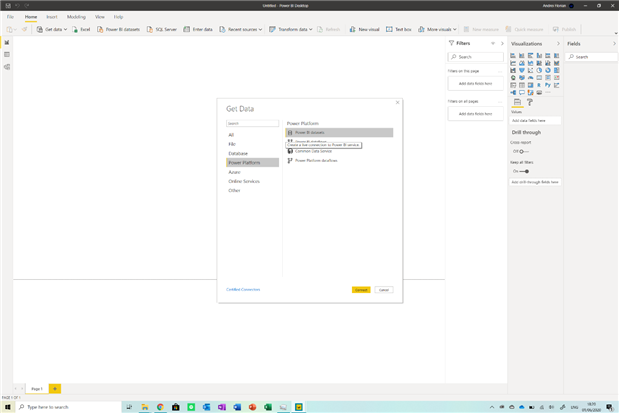Open Get more visuals ellipsis in Visualizations
Screen dimensions: 619x413
[x=548, y=92]
